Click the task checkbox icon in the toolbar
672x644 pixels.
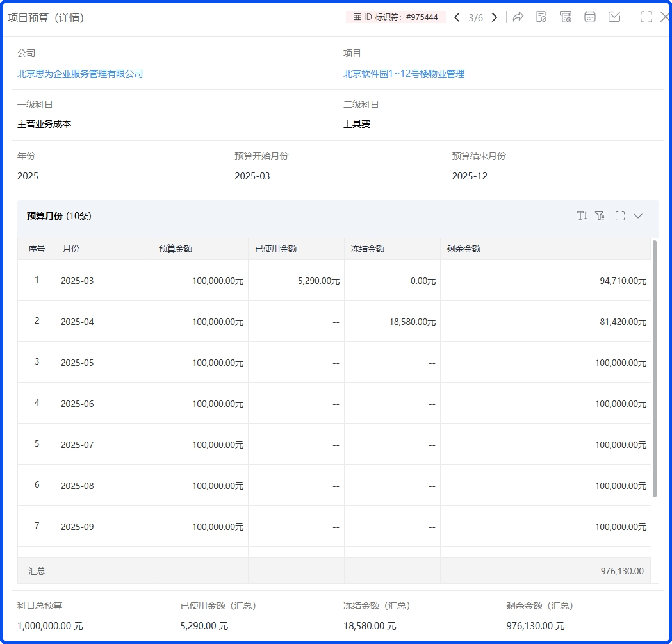[x=614, y=17]
